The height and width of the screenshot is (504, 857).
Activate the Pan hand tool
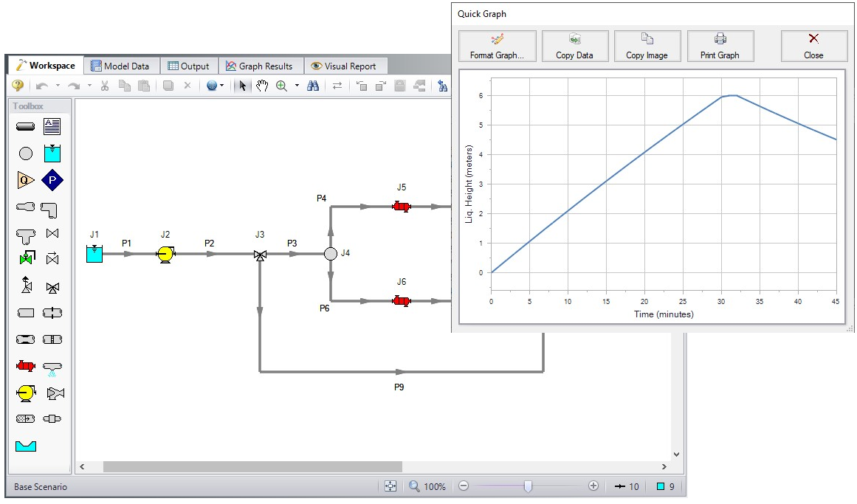coord(261,86)
